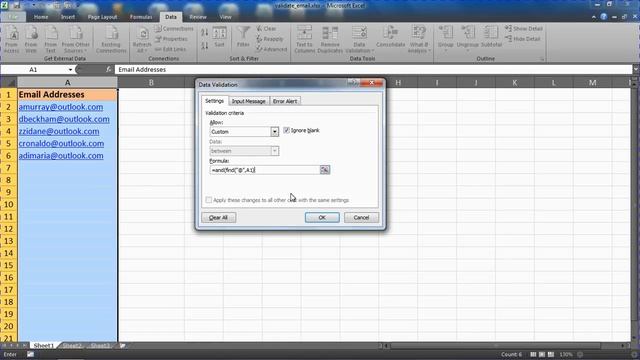Viewport: 640px width, 360px height.
Task: Click the Clear All button
Action: (x=218, y=218)
